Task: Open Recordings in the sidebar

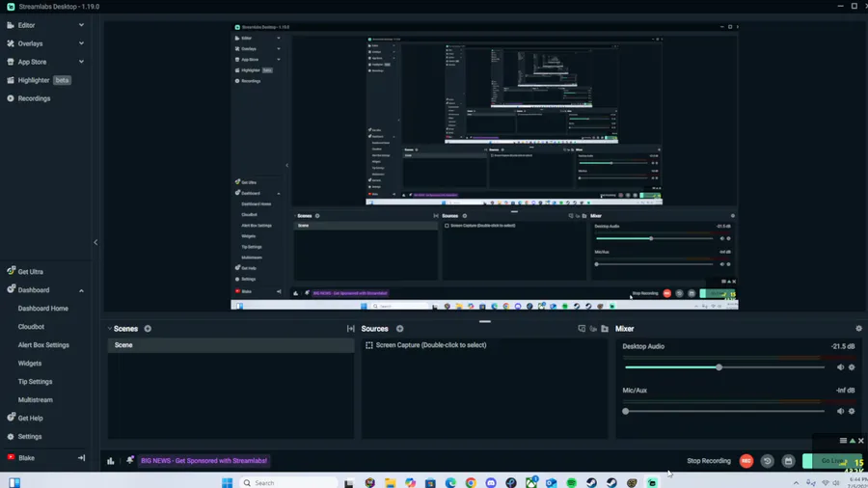Action: tap(34, 98)
